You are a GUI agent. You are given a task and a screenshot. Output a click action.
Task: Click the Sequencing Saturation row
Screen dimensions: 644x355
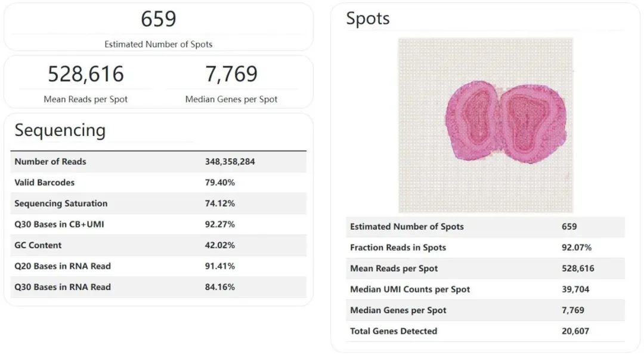tap(158, 203)
